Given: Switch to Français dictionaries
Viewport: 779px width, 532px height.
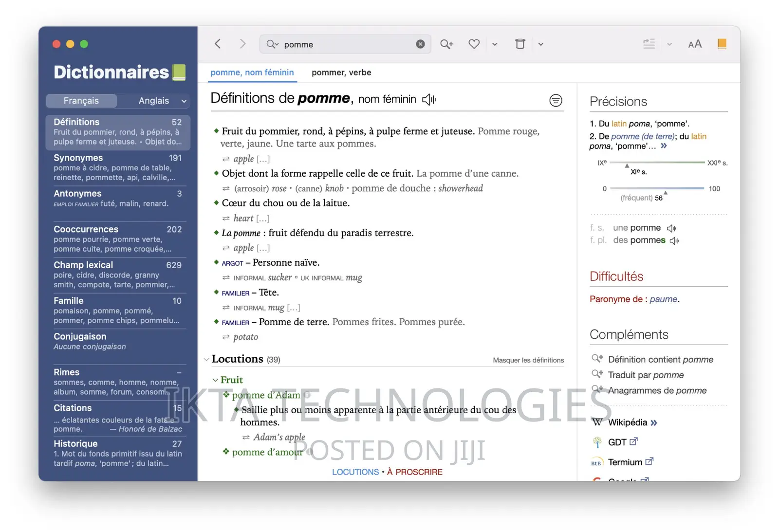Looking at the screenshot, I should click(x=81, y=101).
